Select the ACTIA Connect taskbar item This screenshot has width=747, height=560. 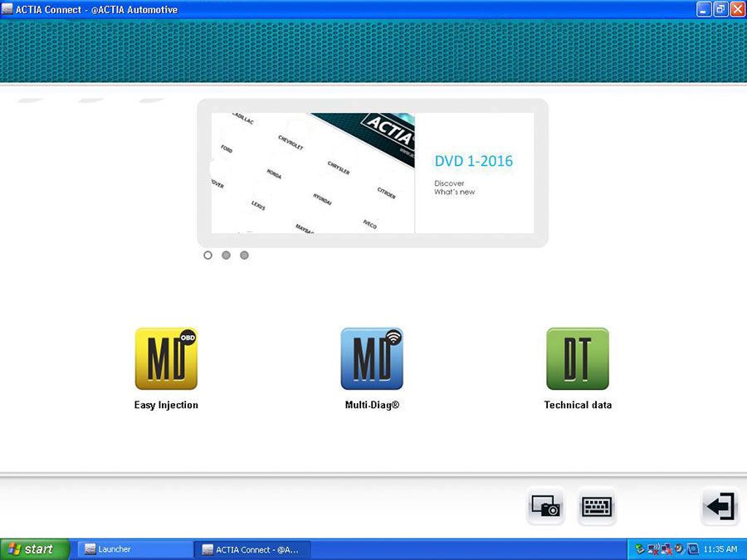pyautogui.click(x=252, y=549)
